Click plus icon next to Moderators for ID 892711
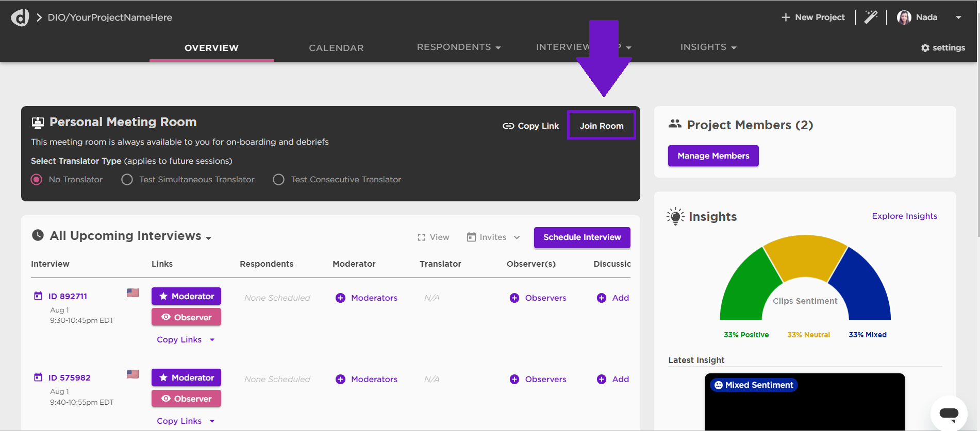The height and width of the screenshot is (431, 980). point(340,298)
